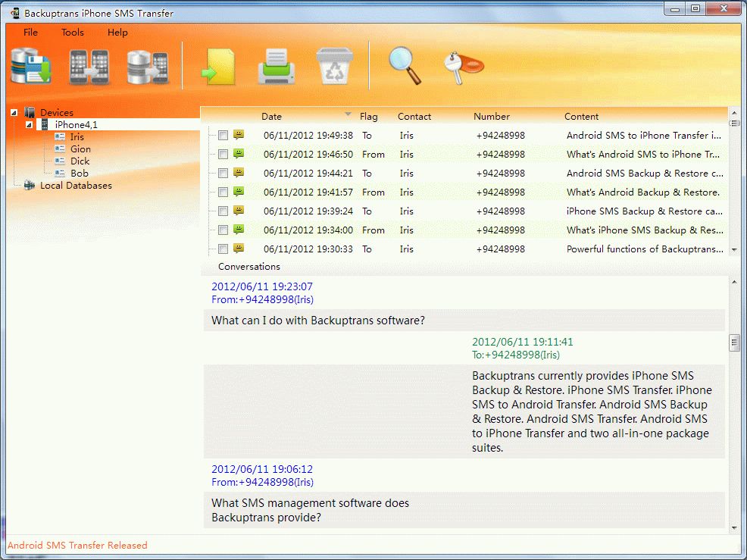Click the recycle bin delete icon
This screenshot has height=560, width=747.
pos(334,66)
